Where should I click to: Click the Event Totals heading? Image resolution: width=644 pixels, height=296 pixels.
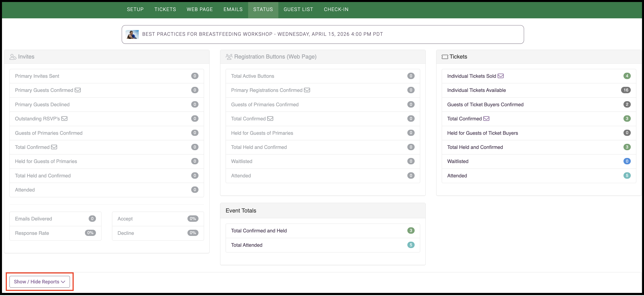pyautogui.click(x=241, y=211)
